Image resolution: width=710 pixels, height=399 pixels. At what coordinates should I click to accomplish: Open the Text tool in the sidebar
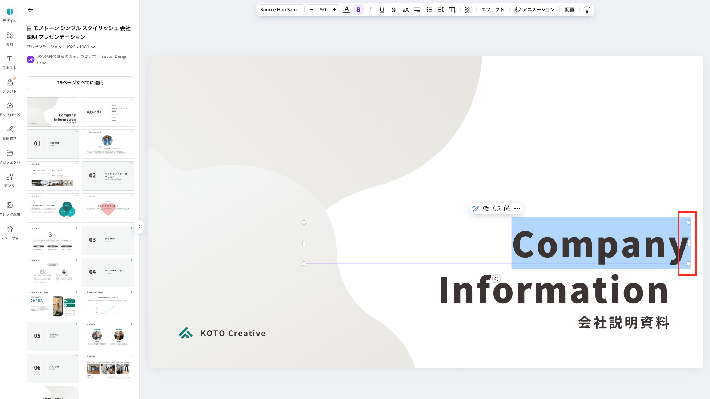10,62
